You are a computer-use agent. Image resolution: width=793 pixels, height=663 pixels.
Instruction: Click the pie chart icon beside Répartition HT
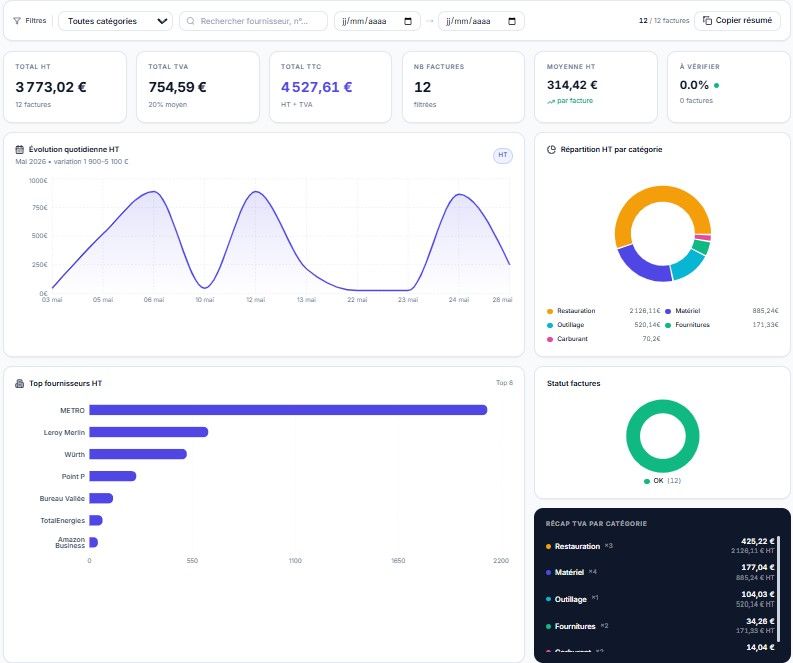(x=551, y=149)
